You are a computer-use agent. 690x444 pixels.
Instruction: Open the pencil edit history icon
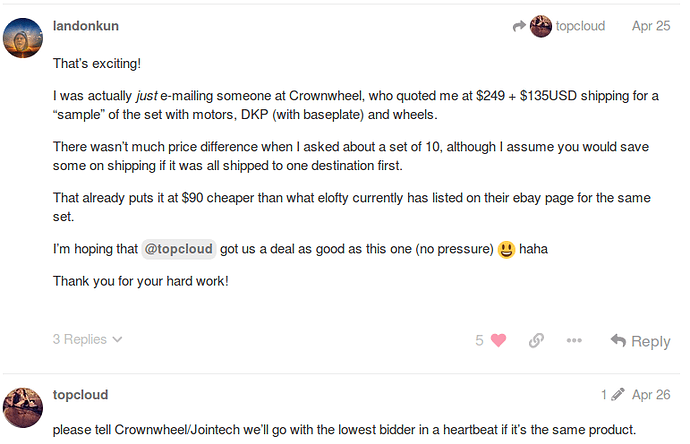pos(618,394)
